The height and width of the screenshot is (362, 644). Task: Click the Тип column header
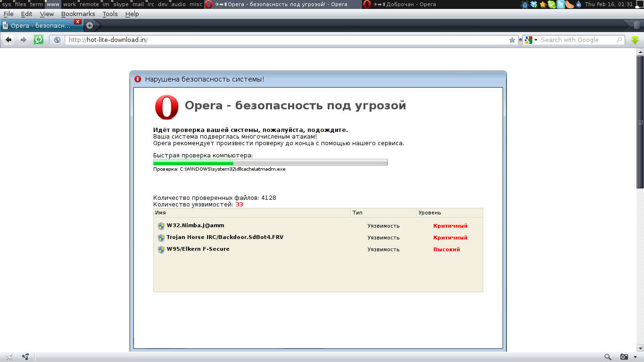[383, 213]
